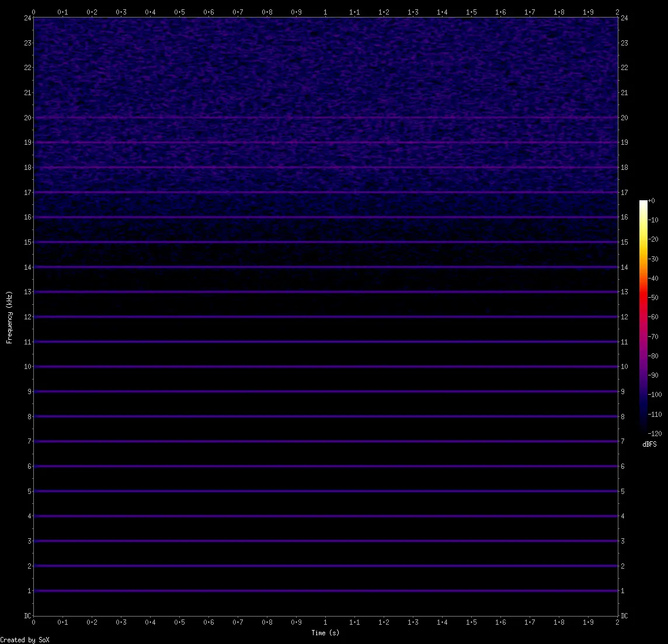668x644 pixels.
Task: Select the 10 kHz horizontal tone line
Action: click(325, 367)
